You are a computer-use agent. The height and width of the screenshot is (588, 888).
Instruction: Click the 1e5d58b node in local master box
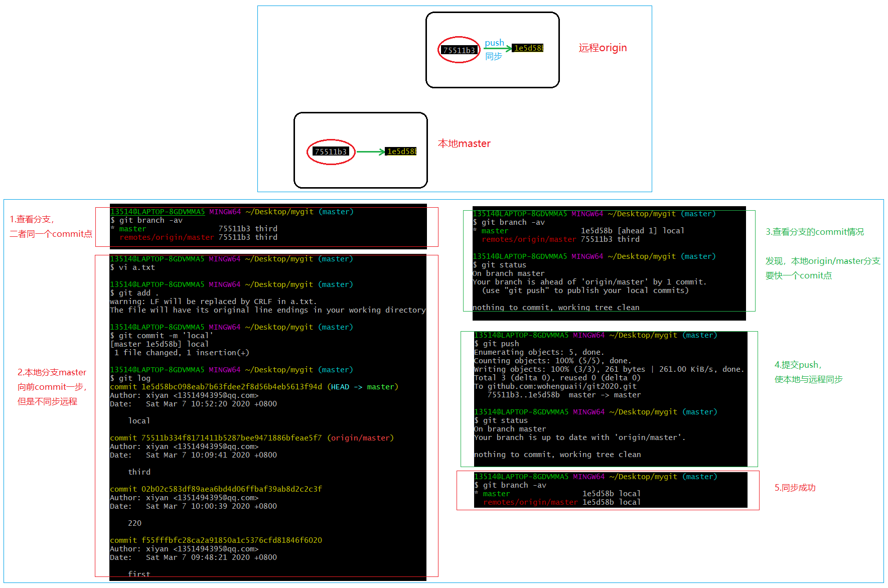pos(401,152)
